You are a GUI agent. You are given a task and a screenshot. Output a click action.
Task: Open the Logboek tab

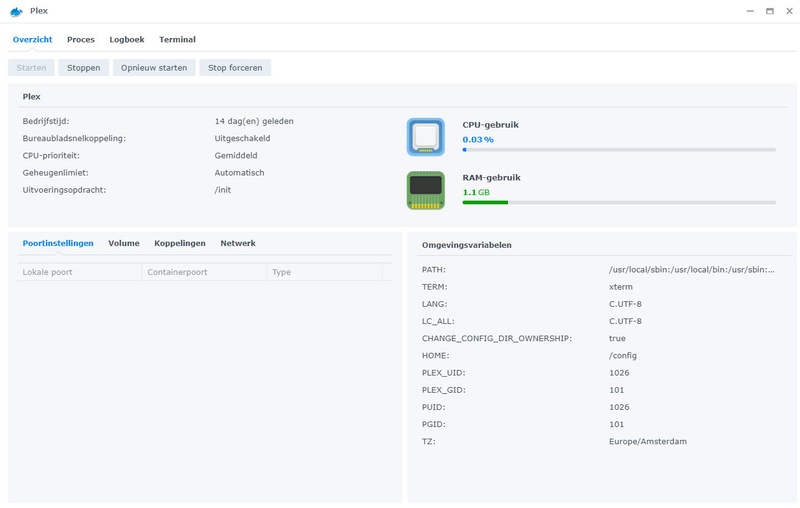tap(127, 39)
